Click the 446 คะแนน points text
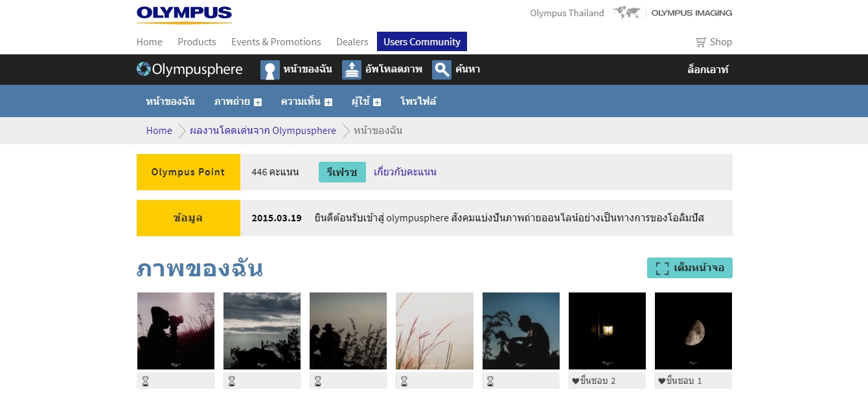868x396 pixels. pyautogui.click(x=275, y=172)
